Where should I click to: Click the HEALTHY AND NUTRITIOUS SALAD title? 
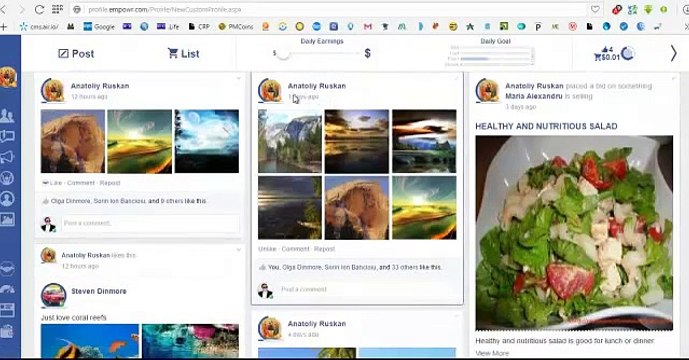(x=546, y=126)
